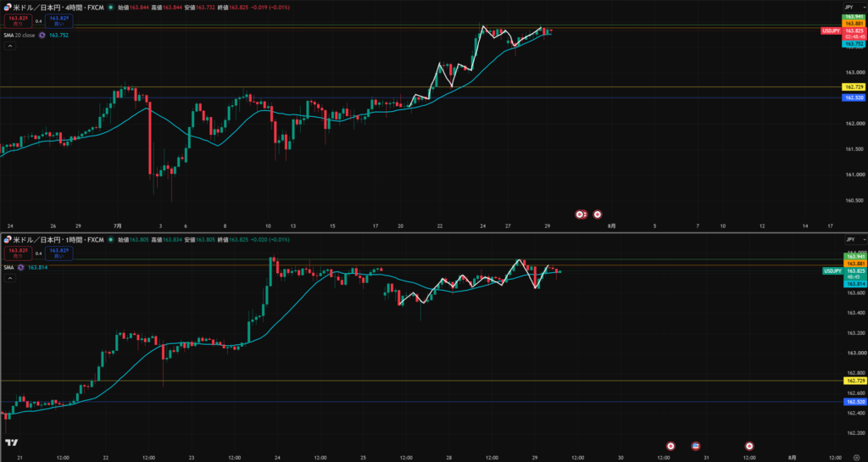Screen dimensions: 868x462
Task: Click the buy button in the 4-hour chart
Action: click(59, 21)
